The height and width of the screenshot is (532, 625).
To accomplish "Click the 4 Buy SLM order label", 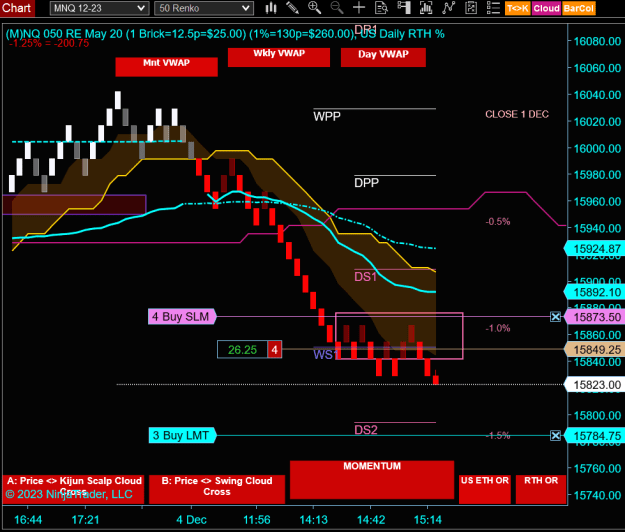I will click(182, 317).
